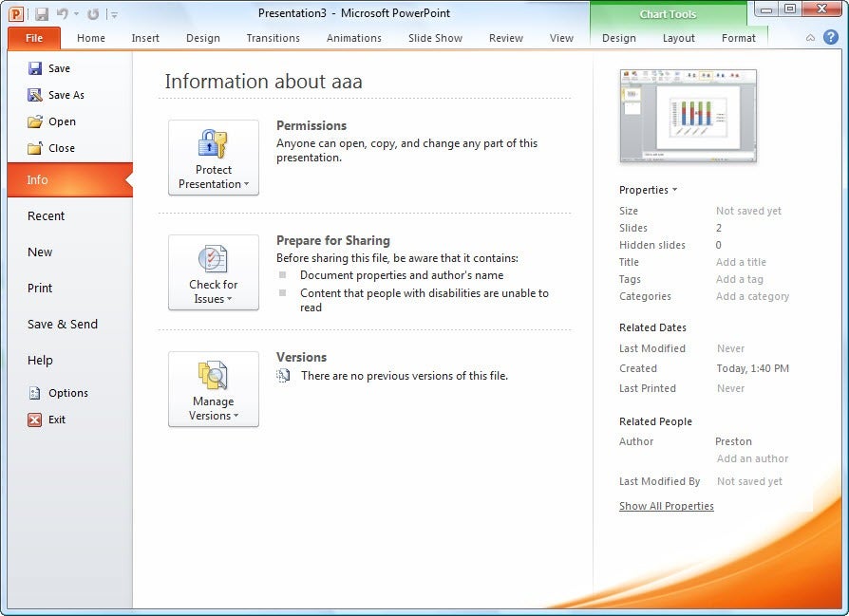Select Help in the Backstage menu
The image size is (849, 616).
70,361
